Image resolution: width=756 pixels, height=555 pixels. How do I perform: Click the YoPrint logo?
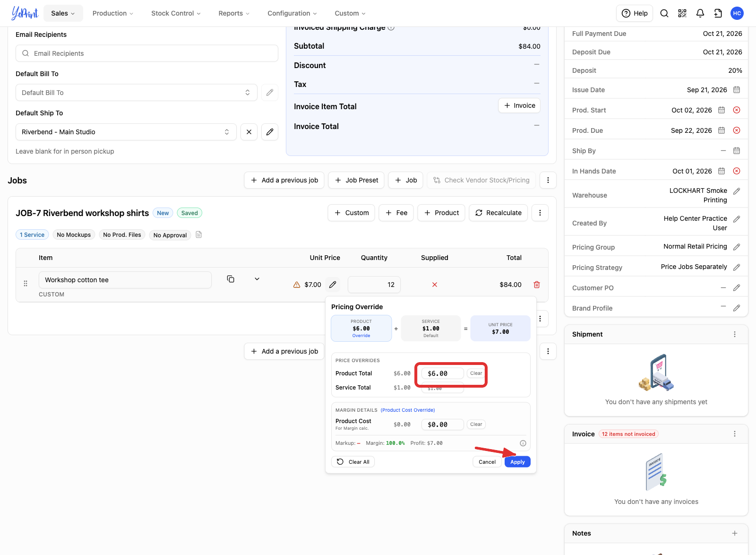(x=25, y=13)
